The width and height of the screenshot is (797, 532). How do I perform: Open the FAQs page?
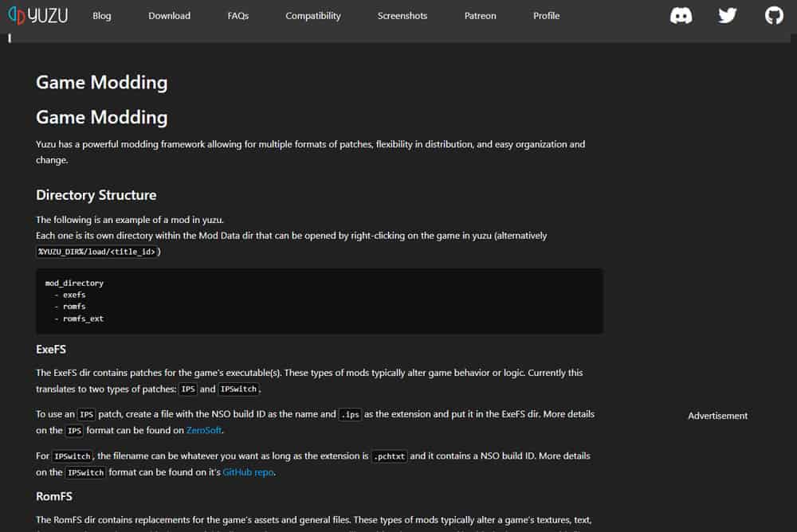[x=238, y=16]
